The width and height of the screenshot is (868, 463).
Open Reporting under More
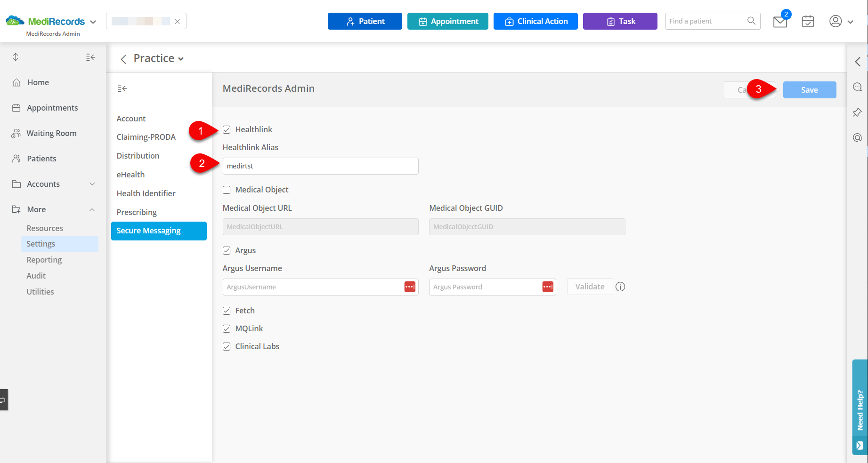pyautogui.click(x=44, y=260)
